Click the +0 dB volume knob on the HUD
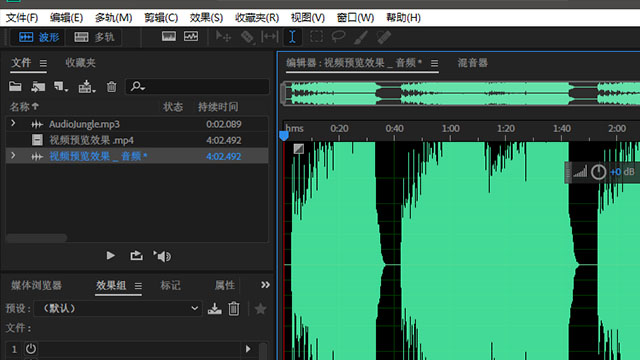The height and width of the screenshot is (360, 640). pos(598,172)
